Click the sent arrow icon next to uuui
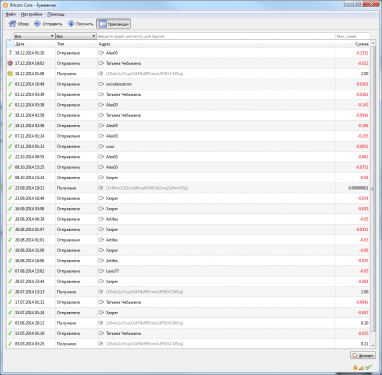 [101, 146]
